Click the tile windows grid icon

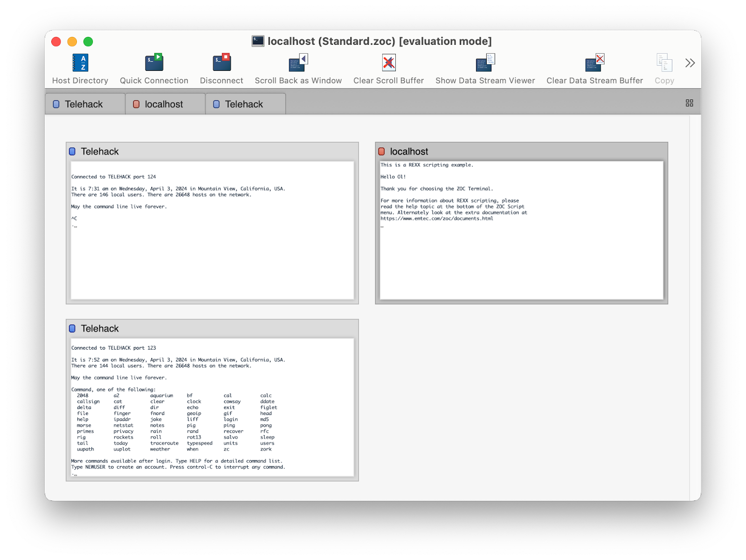[690, 102]
